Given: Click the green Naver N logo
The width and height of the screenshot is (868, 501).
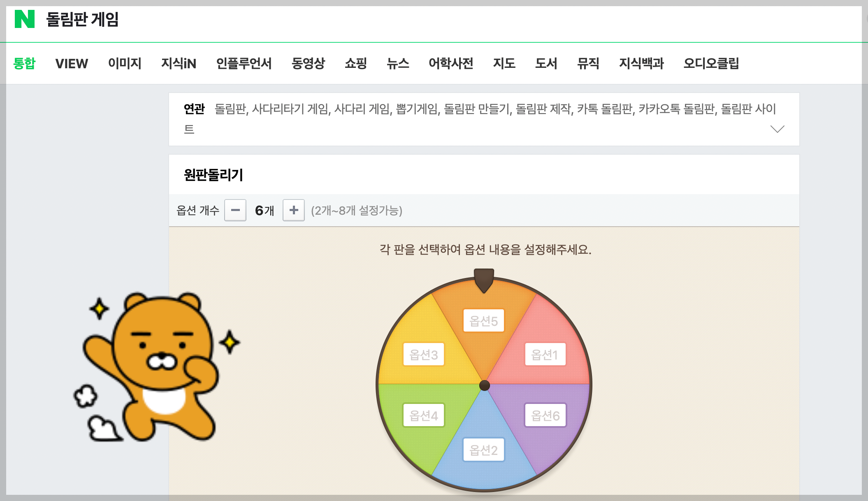Looking at the screenshot, I should tap(25, 19).
